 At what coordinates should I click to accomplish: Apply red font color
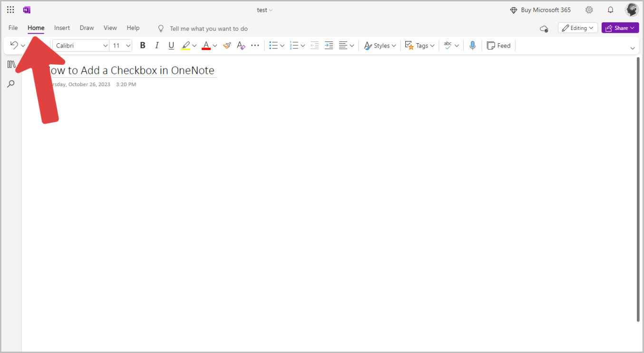tap(206, 46)
